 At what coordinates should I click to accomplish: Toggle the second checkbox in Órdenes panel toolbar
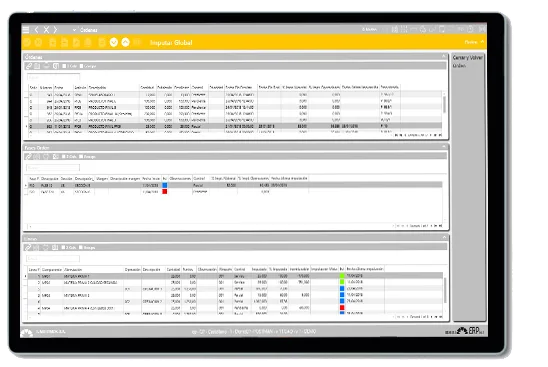coord(81,66)
